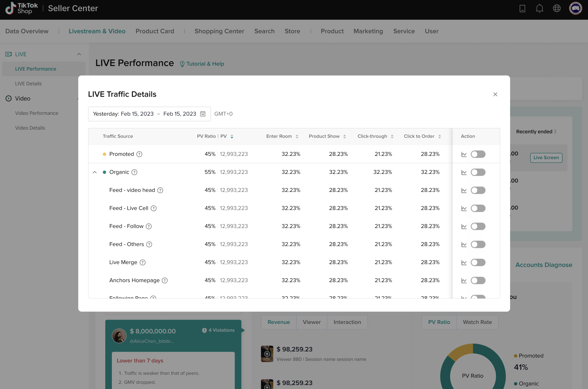Click the calendar icon in date range
Image resolution: width=588 pixels, height=389 pixels.
(203, 114)
